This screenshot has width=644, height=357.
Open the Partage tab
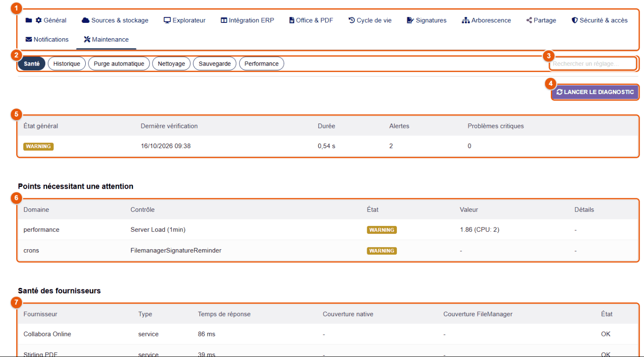point(541,20)
